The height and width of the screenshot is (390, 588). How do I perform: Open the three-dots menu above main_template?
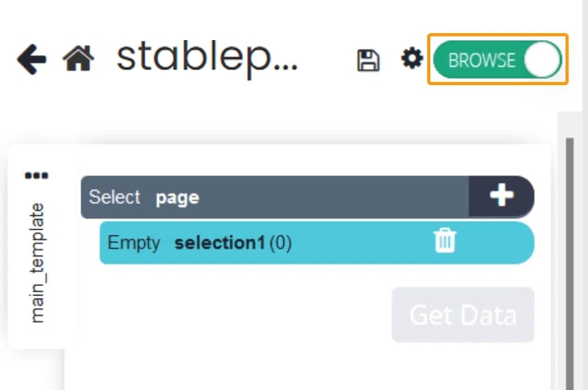36,175
